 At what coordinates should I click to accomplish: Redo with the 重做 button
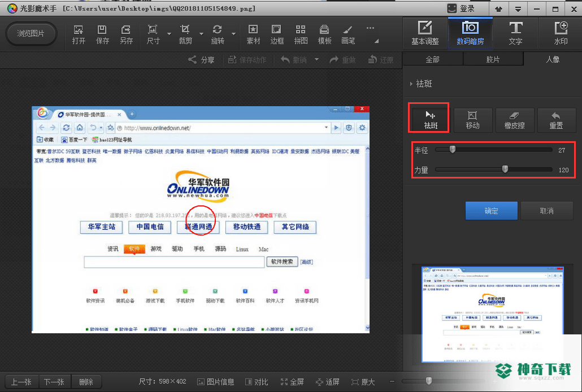pyautogui.click(x=343, y=60)
